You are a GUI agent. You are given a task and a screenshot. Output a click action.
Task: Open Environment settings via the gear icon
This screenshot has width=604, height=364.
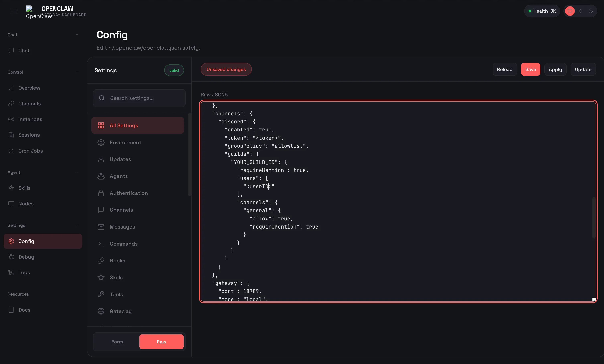101,142
